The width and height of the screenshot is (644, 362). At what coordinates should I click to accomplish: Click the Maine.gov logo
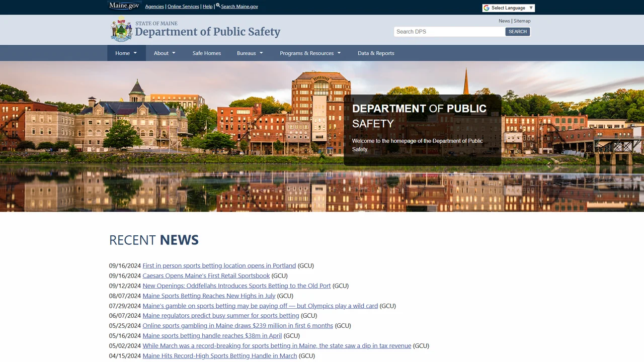click(125, 6)
